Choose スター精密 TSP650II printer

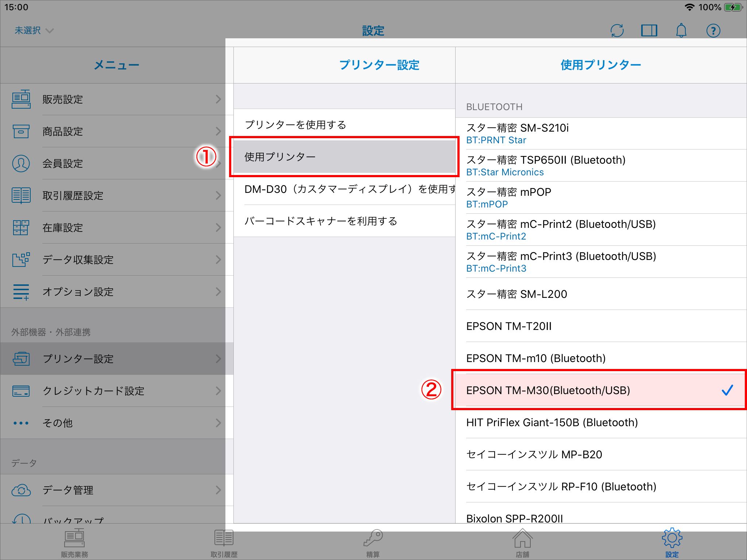point(601,166)
